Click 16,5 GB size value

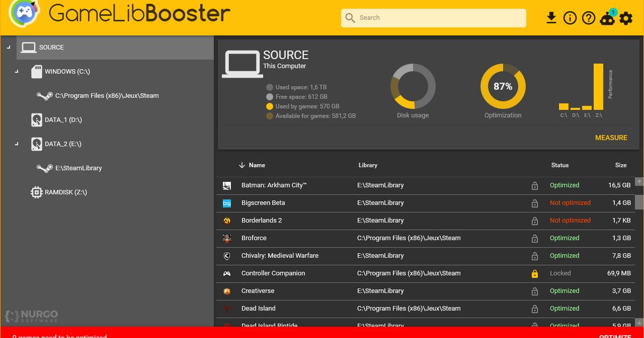click(x=619, y=185)
